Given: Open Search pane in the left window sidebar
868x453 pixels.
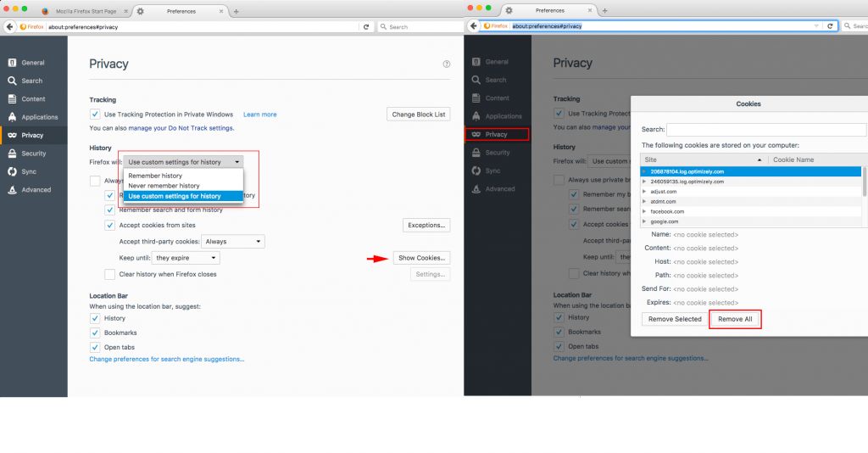Looking at the screenshot, I should click(x=33, y=81).
